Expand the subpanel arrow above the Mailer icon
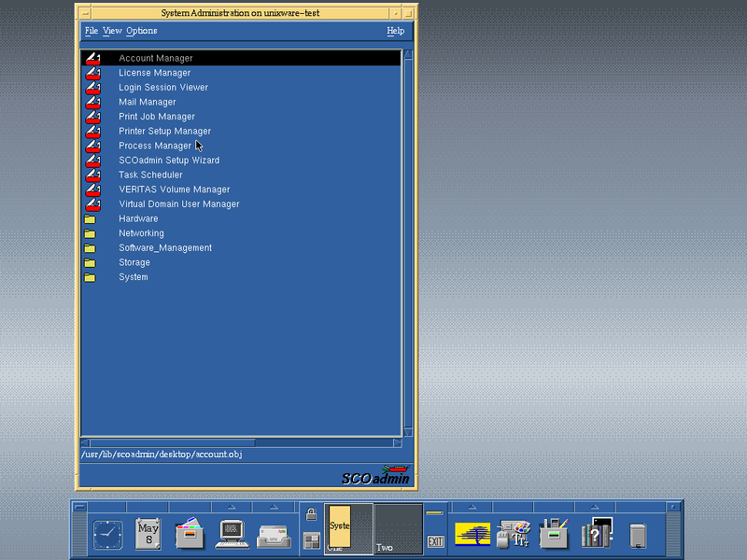Viewport: 747px width, 560px height. (x=273, y=507)
